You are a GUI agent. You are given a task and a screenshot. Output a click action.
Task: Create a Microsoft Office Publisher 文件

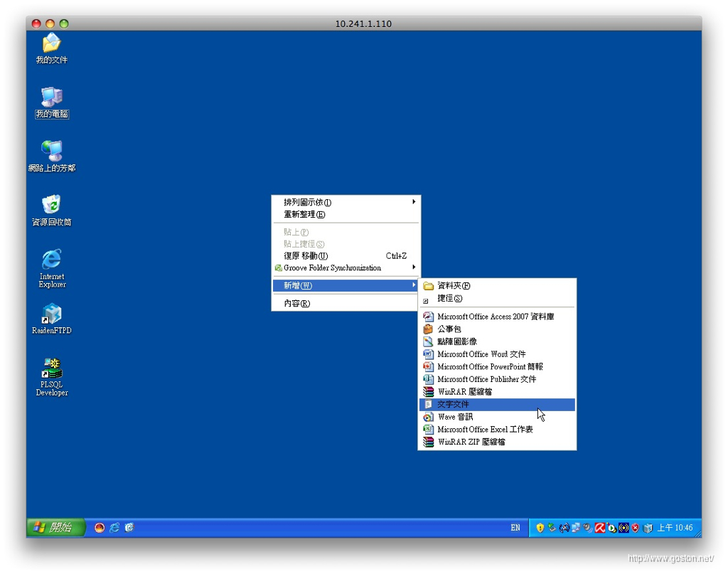[x=497, y=379]
